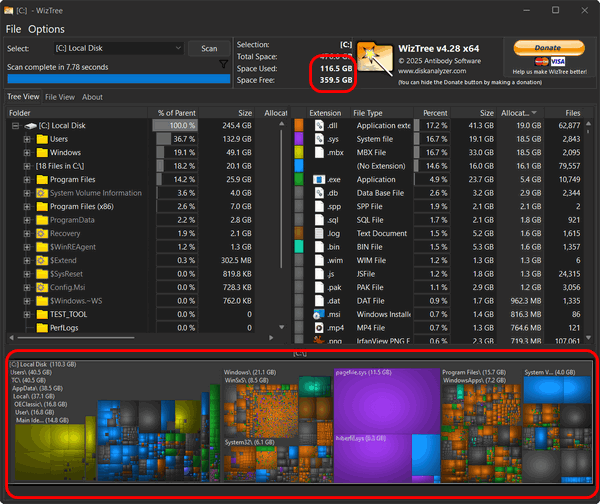Click the .mbx file type icon
The width and height of the screenshot is (600, 504).
coord(319,152)
